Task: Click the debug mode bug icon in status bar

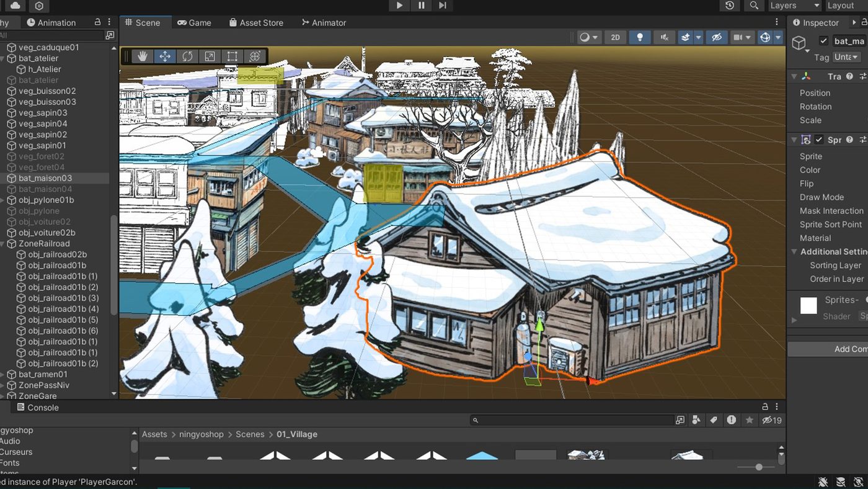Action: pyautogui.click(x=823, y=482)
